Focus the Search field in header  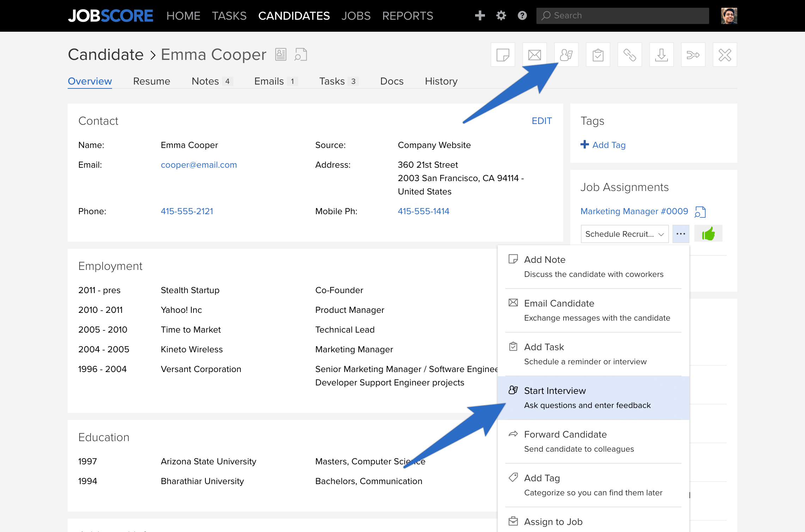point(622,16)
